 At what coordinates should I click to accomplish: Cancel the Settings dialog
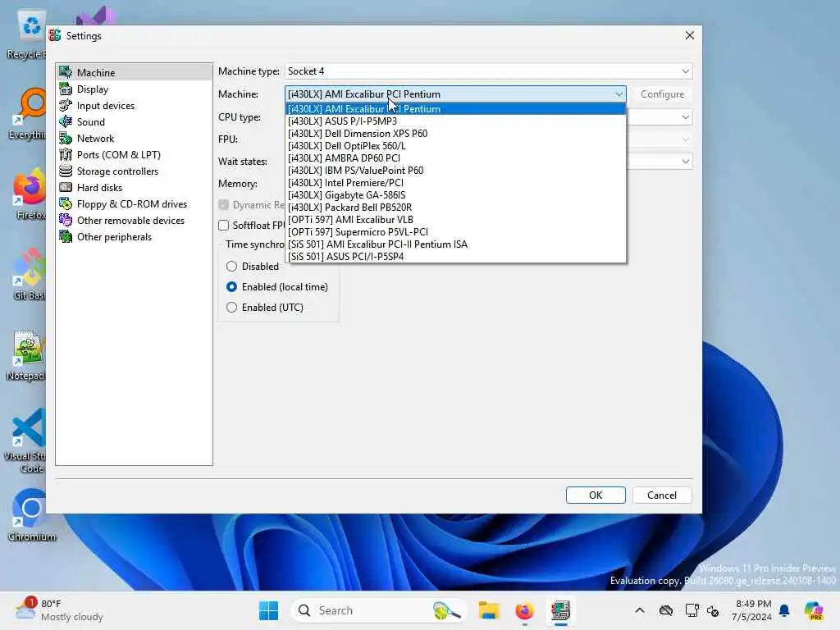pyautogui.click(x=662, y=495)
